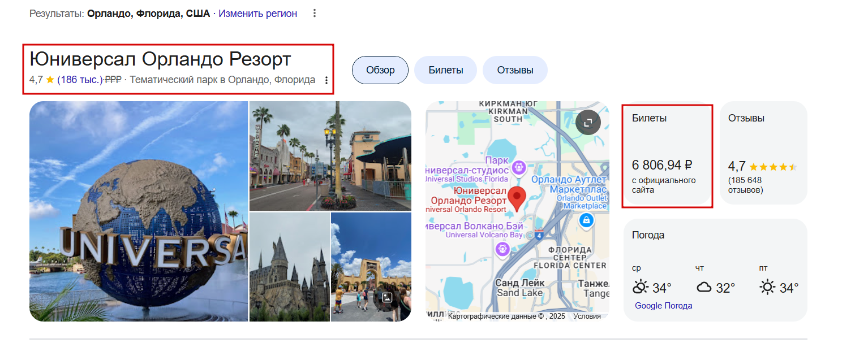Select the 'Обзор' tab
This screenshot has width=868, height=356.
tap(380, 70)
